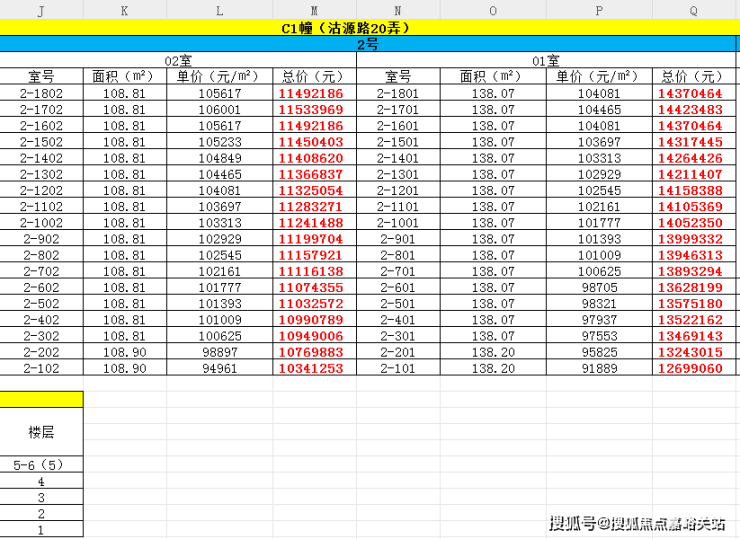Viewport: 740px width, 539px height.
Task: Click total price cell 12699060
Action: 690,368
